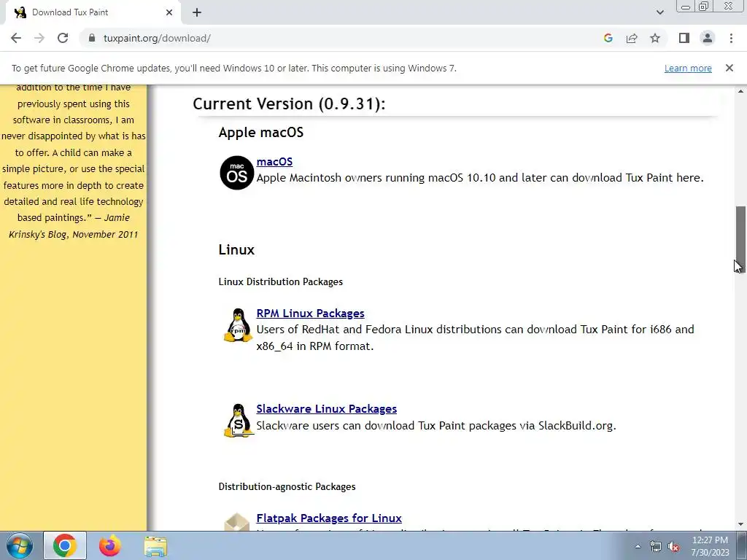Screen dimensions: 747x560
Task: Click the scrollbar up arrow
Action: [x=740, y=90]
